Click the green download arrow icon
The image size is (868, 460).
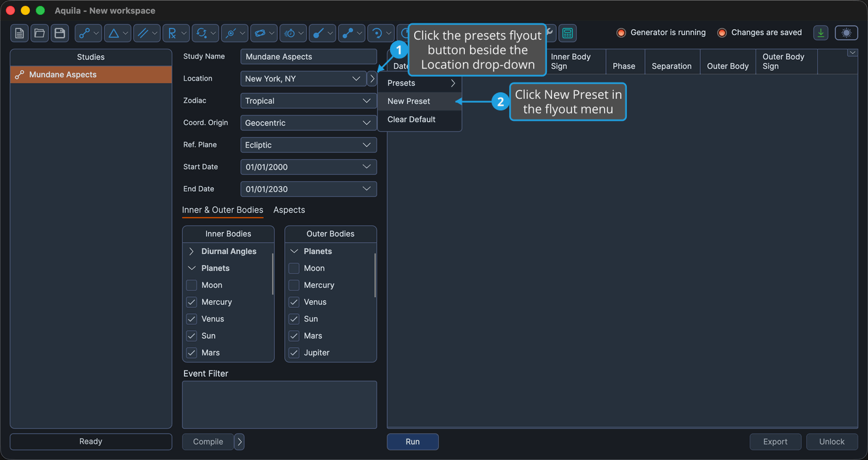821,33
